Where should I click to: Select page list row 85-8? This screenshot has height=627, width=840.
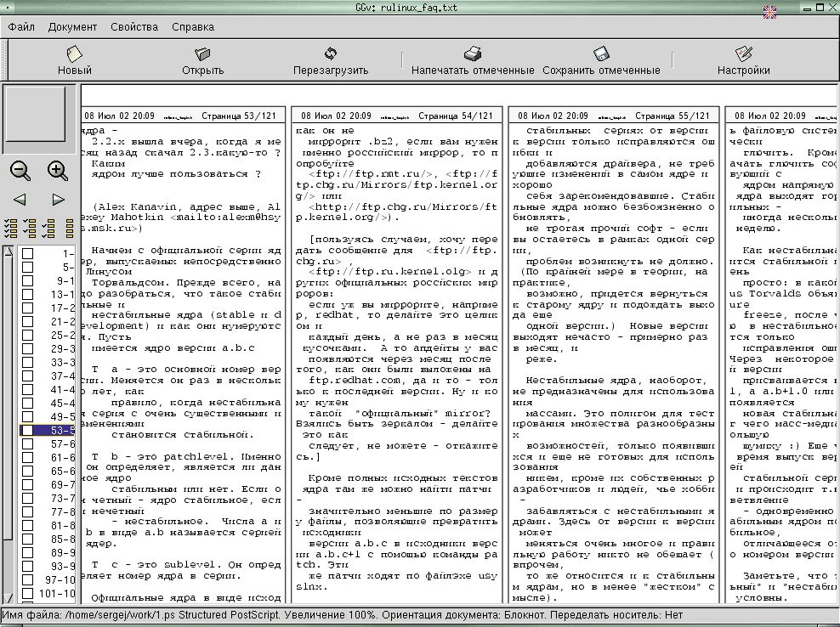47,539
